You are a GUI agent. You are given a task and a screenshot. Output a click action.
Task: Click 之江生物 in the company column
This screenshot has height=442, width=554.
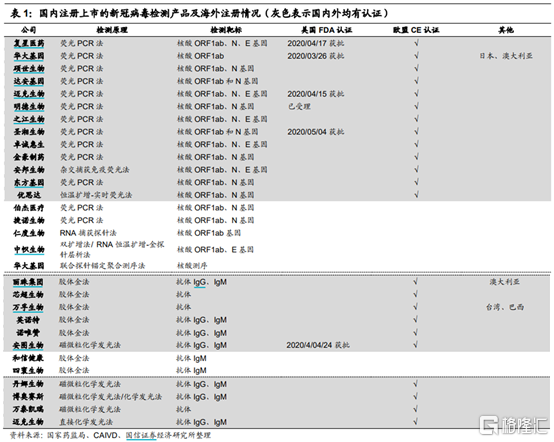click(x=29, y=119)
